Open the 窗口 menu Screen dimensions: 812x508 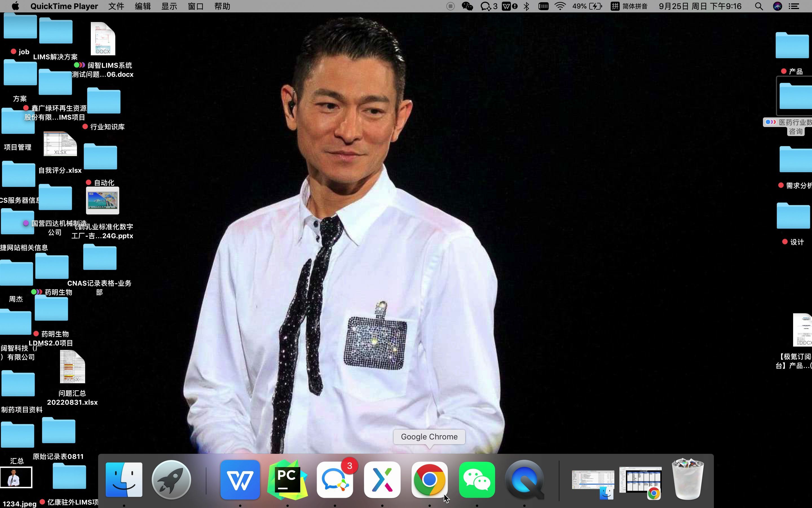point(196,6)
